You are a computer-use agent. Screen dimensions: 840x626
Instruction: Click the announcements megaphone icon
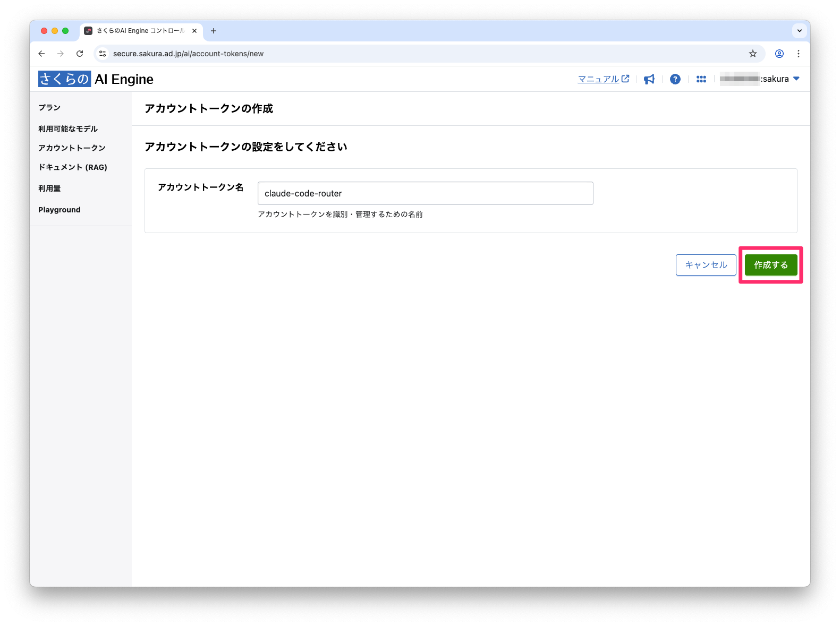649,79
